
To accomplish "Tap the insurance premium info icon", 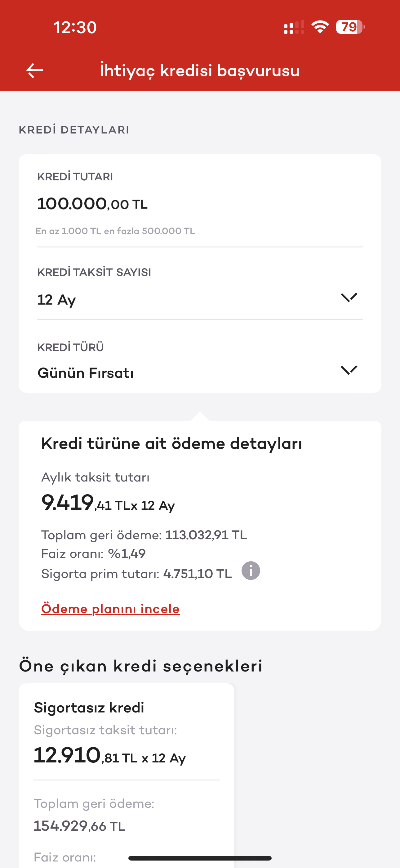I will (x=251, y=571).
